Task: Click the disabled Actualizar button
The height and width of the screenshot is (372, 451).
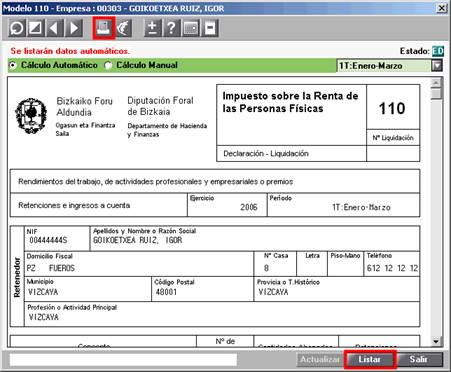Action: click(319, 359)
